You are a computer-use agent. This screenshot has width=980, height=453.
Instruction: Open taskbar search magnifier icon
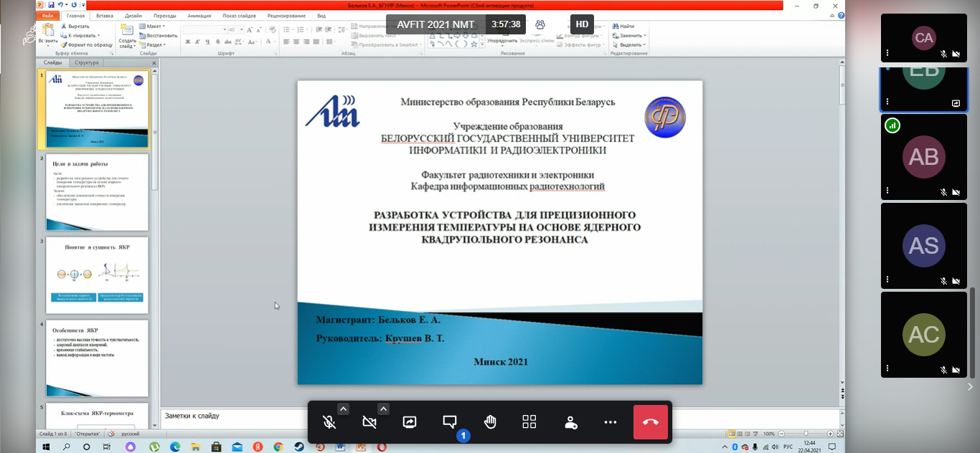(66, 447)
